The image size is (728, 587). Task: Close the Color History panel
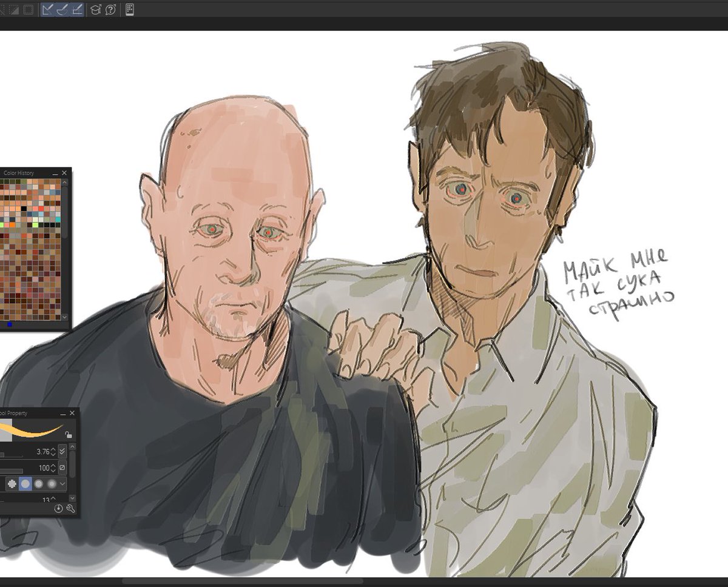pos(64,173)
